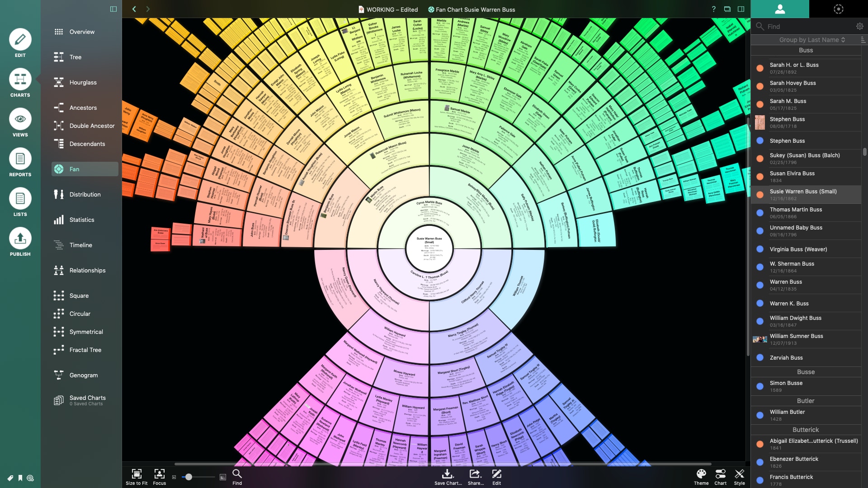Collapse the Butler group header
Viewport: 868px width, 488px height.
click(x=806, y=401)
